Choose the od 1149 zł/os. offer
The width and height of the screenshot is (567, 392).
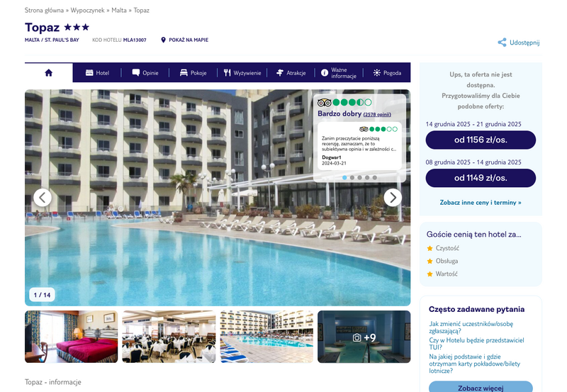click(481, 178)
